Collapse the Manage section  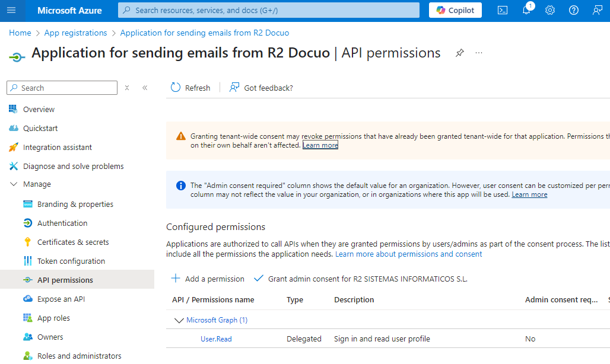tap(14, 184)
